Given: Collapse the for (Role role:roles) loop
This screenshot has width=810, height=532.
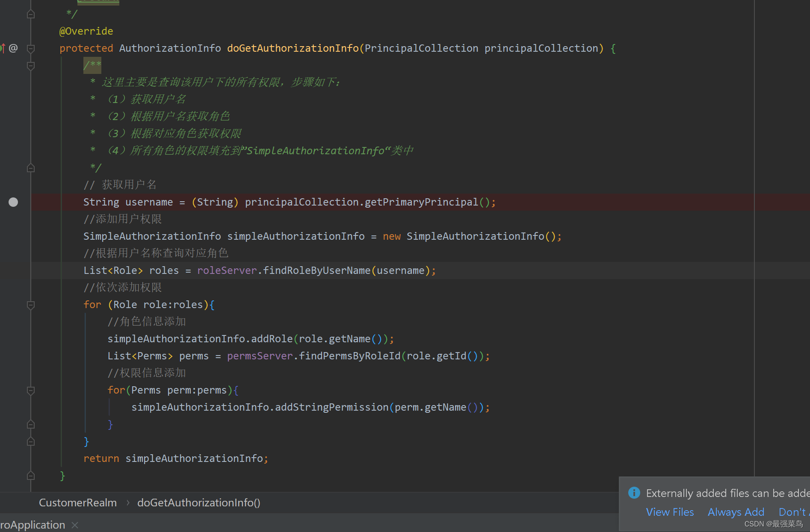Looking at the screenshot, I should click(31, 305).
